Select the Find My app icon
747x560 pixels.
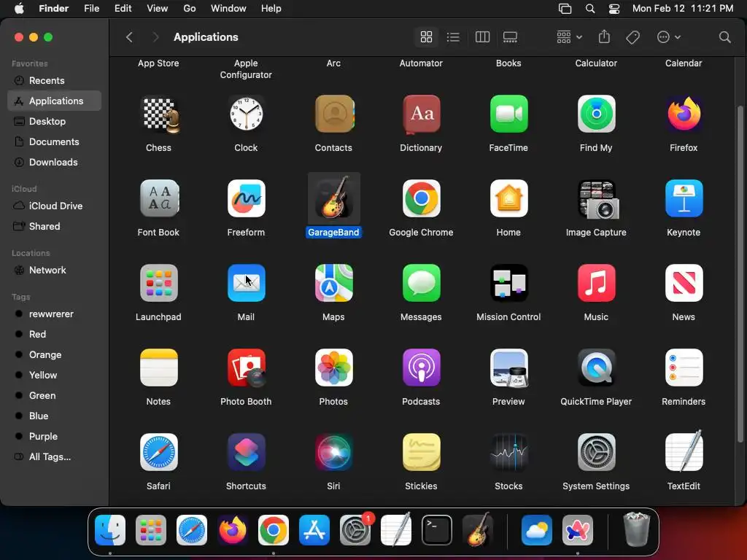596,114
